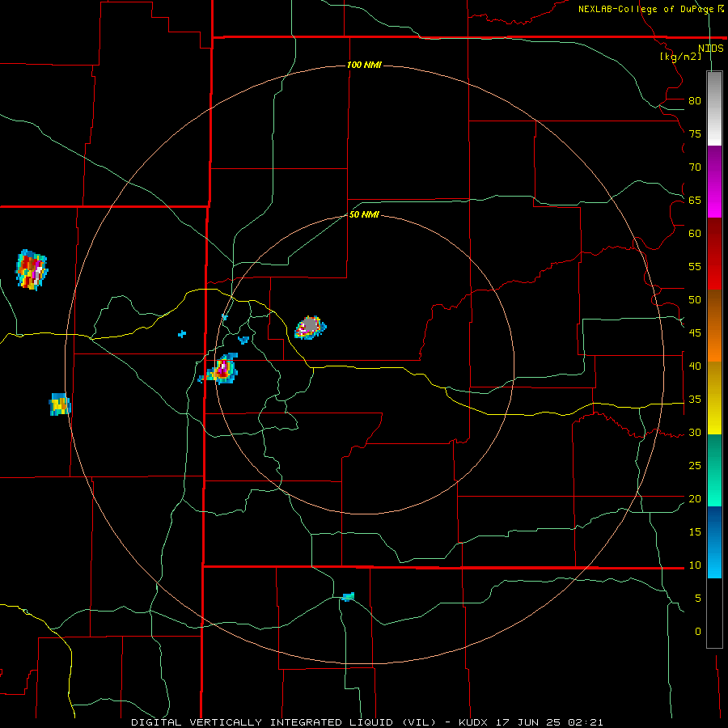Click the 55 value on the color scale

[x=695, y=266]
